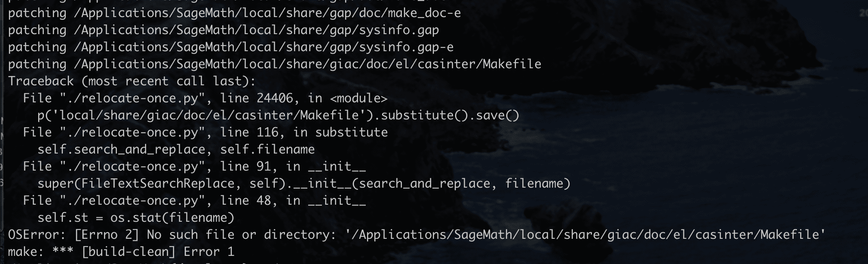The width and height of the screenshot is (868, 264).
Task: Click the OSError label text
Action: pos(37,235)
